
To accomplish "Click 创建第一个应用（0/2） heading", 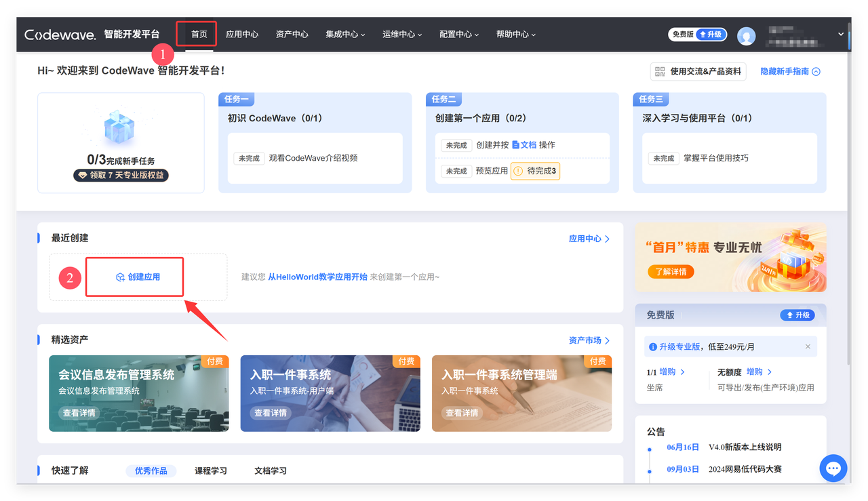I will tap(482, 118).
